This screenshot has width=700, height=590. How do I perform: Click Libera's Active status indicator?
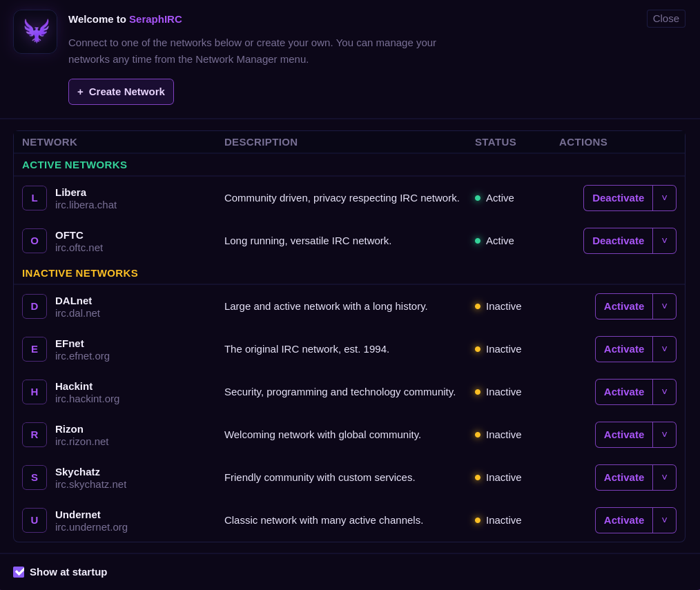(494, 198)
